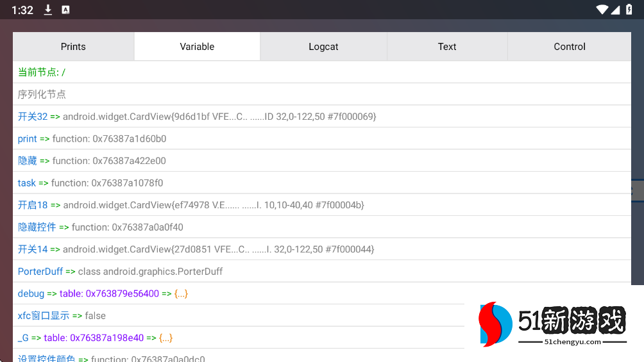Screen dimensions: 644x362
Task: Open the Control tab
Action: [x=570, y=47]
